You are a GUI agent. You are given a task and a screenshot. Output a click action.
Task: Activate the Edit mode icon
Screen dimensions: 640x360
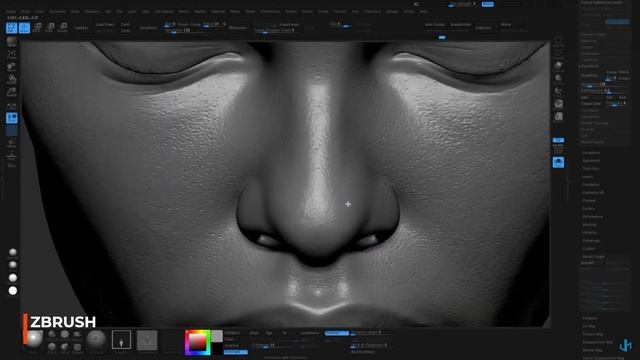pyautogui.click(x=11, y=28)
